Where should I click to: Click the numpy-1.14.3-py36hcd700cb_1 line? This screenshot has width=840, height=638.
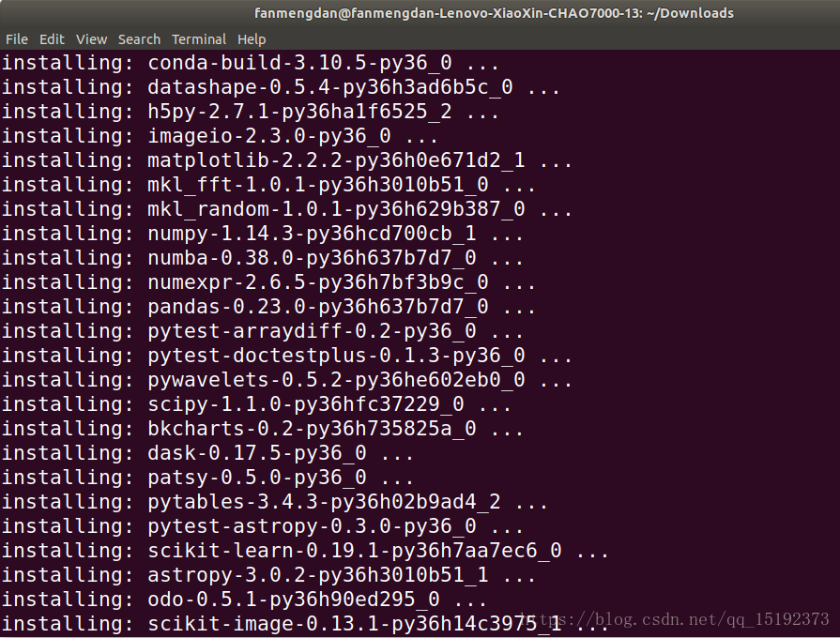263,234
